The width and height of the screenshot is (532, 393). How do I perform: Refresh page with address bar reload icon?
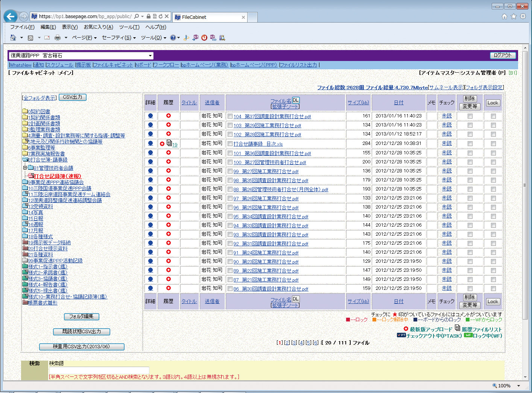[x=161, y=17]
